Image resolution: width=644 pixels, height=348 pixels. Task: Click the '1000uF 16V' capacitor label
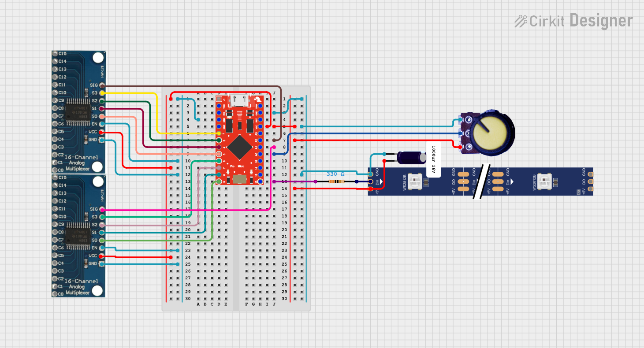[x=433, y=159]
